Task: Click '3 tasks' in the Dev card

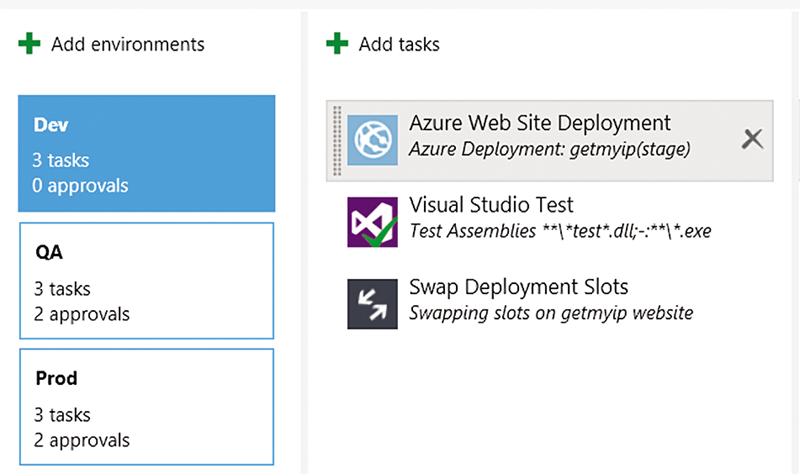Action: tap(61, 160)
